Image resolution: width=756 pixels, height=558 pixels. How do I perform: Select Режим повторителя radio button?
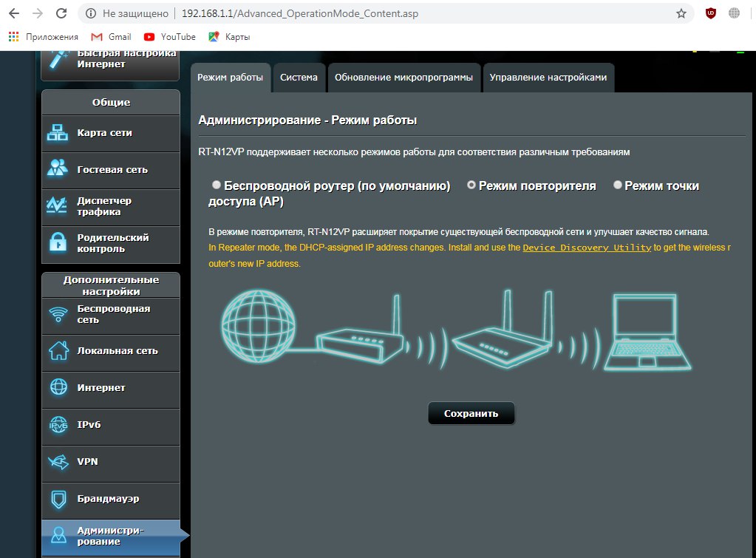tap(471, 185)
